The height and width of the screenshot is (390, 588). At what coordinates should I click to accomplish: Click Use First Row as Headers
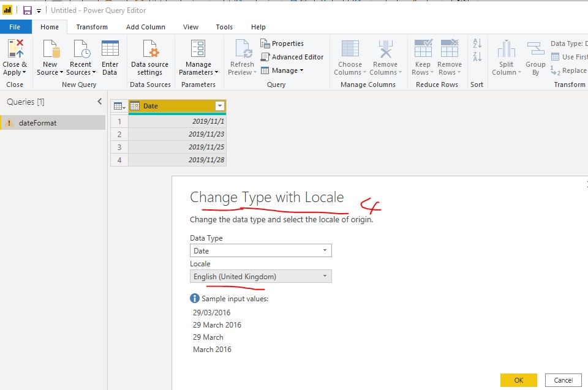(x=569, y=57)
